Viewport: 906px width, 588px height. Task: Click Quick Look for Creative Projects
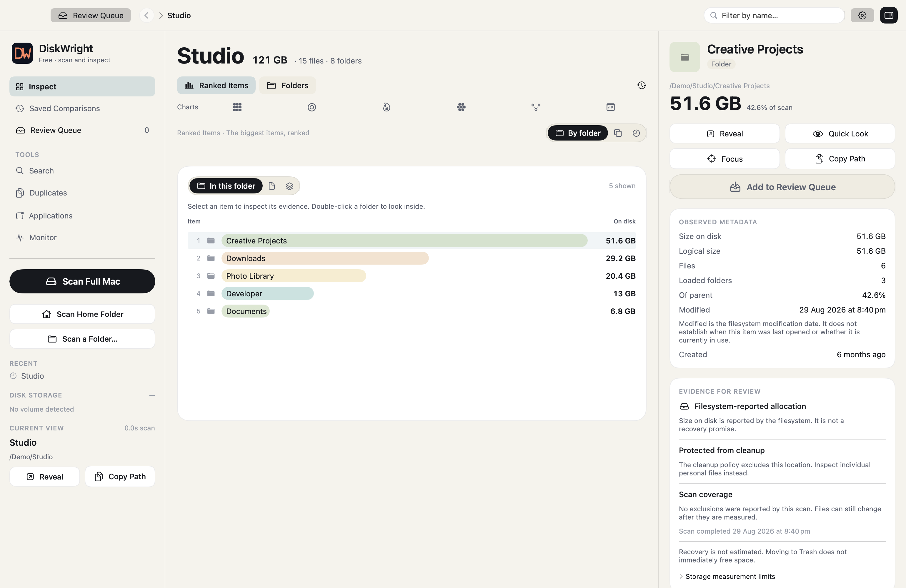840,133
